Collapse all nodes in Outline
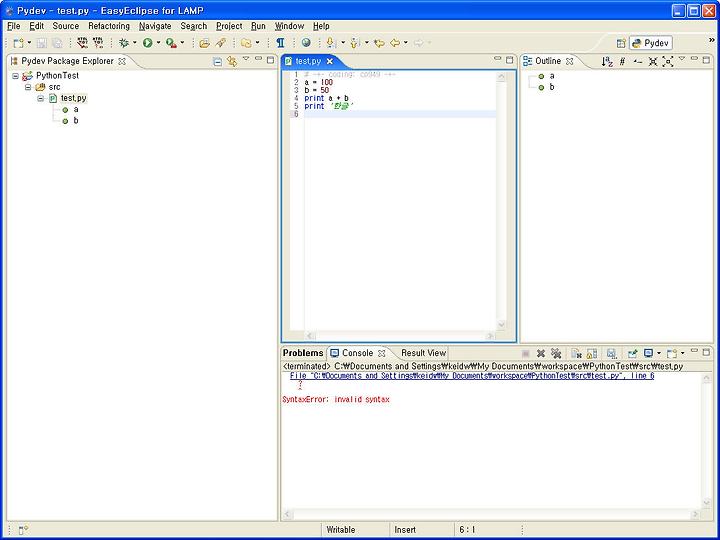This screenshot has height=540, width=720. pyautogui.click(x=652, y=61)
